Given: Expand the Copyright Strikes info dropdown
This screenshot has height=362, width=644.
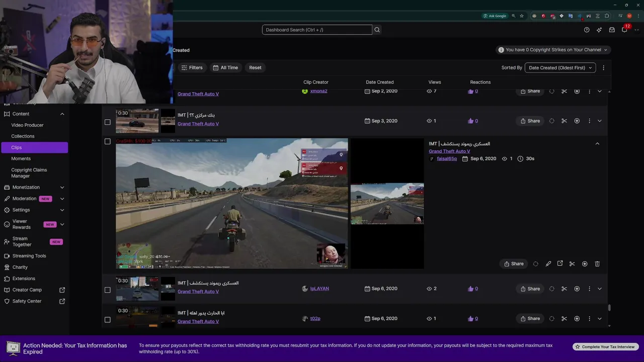Looking at the screenshot, I should [553, 50].
